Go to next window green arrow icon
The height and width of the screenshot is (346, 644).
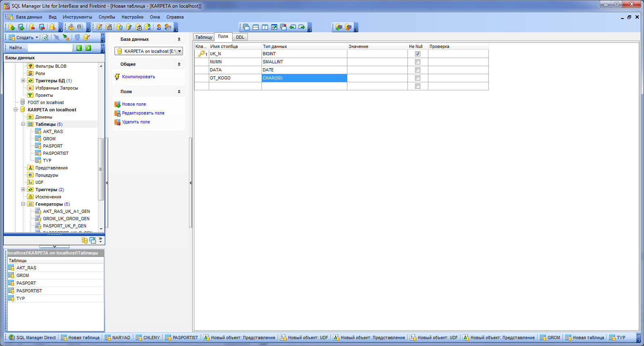coord(302,27)
